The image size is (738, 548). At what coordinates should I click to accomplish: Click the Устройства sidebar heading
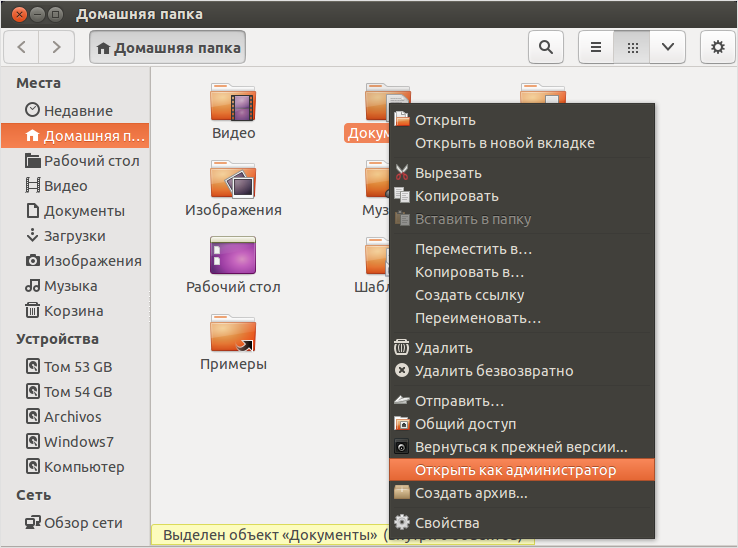[x=57, y=339]
